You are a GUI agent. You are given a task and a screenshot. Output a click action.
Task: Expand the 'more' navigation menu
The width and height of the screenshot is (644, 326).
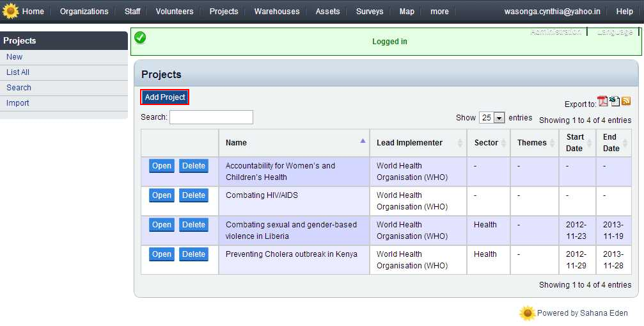coord(439,12)
